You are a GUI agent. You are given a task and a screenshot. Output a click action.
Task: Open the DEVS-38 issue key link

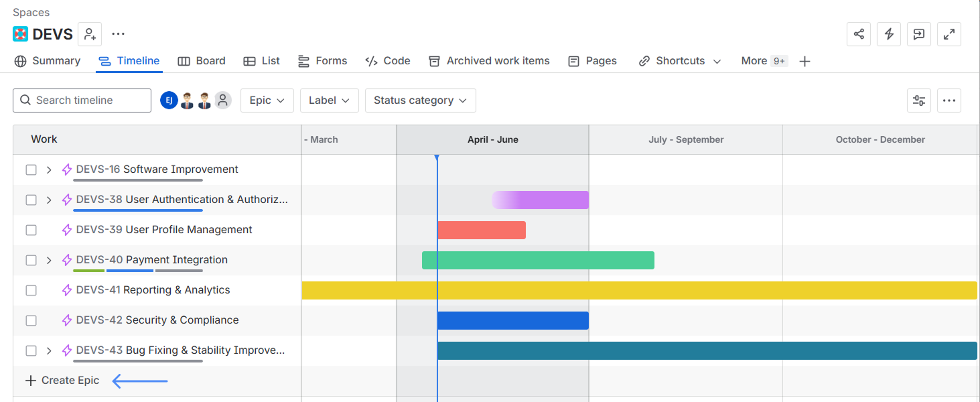point(99,200)
